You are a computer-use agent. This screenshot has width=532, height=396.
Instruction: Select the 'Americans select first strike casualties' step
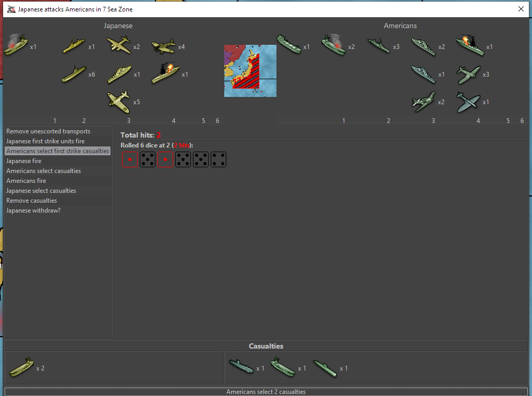(x=57, y=151)
